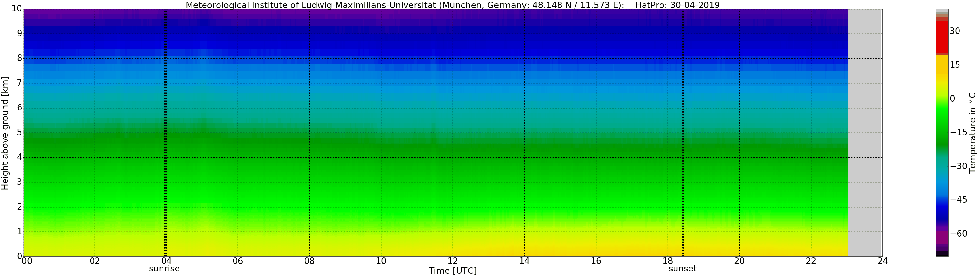This screenshot has height=277, width=980.
Task: Click the dotted vertical sunset line
Action: click(683, 133)
